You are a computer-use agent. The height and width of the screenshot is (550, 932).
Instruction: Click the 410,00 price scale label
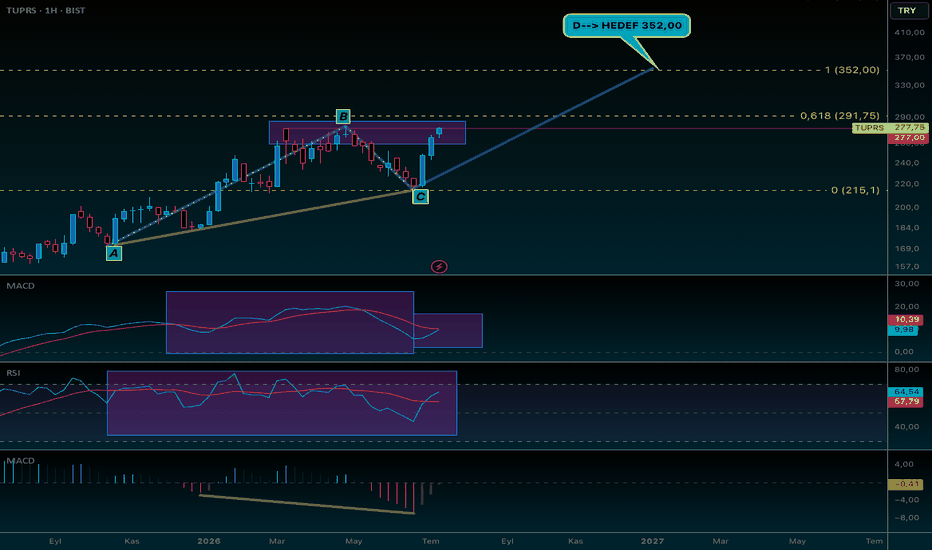[x=909, y=33]
